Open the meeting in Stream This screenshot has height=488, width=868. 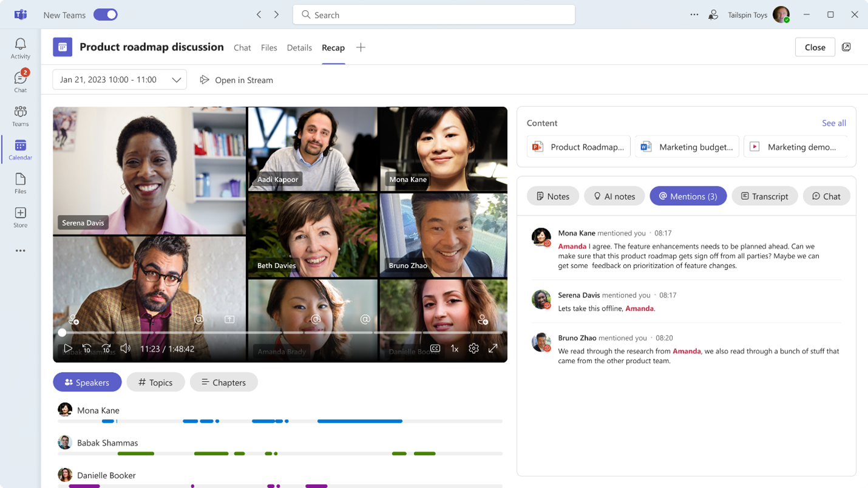pyautogui.click(x=236, y=80)
